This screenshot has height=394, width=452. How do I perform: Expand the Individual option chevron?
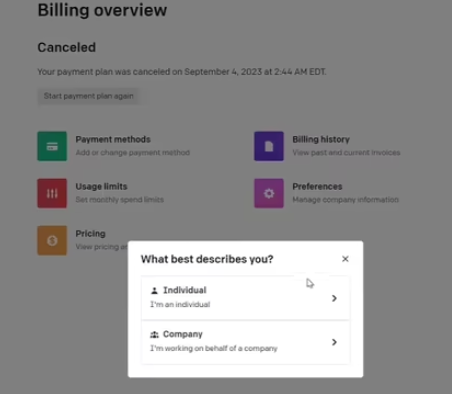coord(334,298)
